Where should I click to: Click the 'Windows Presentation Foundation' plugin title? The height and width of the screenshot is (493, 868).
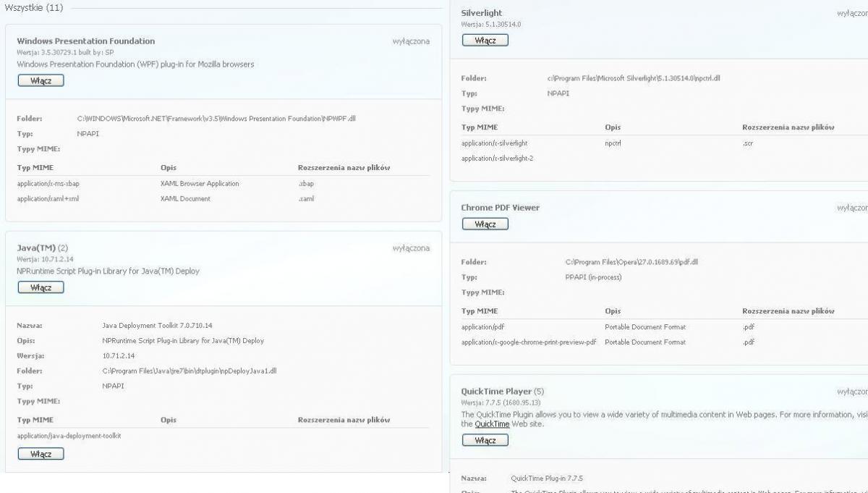point(85,41)
